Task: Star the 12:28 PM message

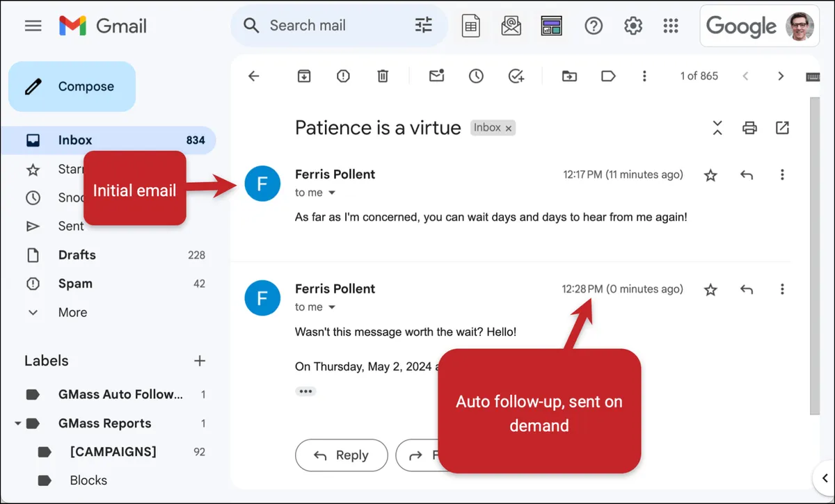Action: (710, 289)
